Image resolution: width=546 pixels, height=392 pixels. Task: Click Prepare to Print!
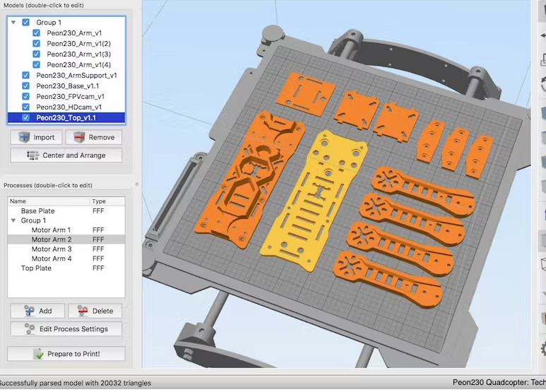pyautogui.click(x=66, y=354)
